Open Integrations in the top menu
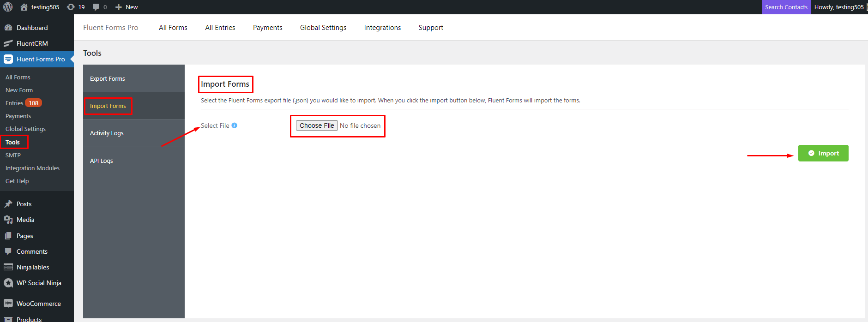Viewport: 868px width, 322px height. pos(382,28)
